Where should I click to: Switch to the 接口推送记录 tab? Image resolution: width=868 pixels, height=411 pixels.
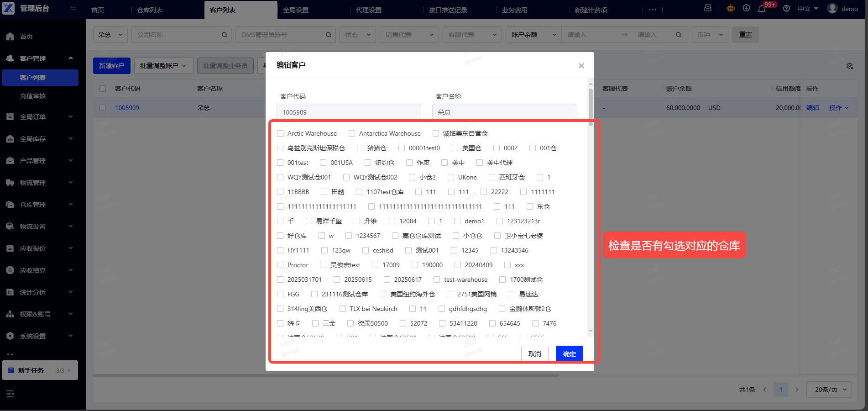coord(448,10)
